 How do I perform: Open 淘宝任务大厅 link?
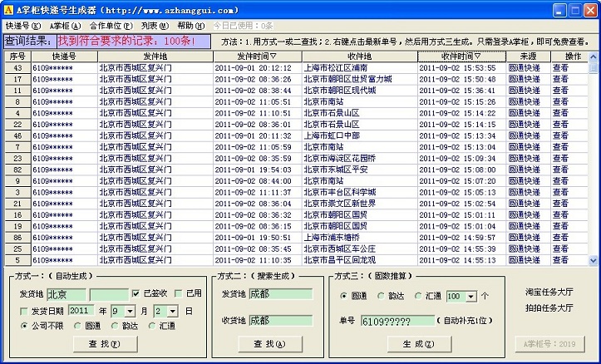[x=549, y=292]
